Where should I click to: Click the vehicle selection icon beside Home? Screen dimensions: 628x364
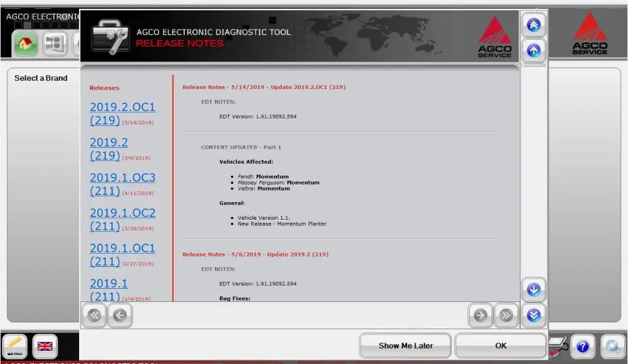point(55,43)
